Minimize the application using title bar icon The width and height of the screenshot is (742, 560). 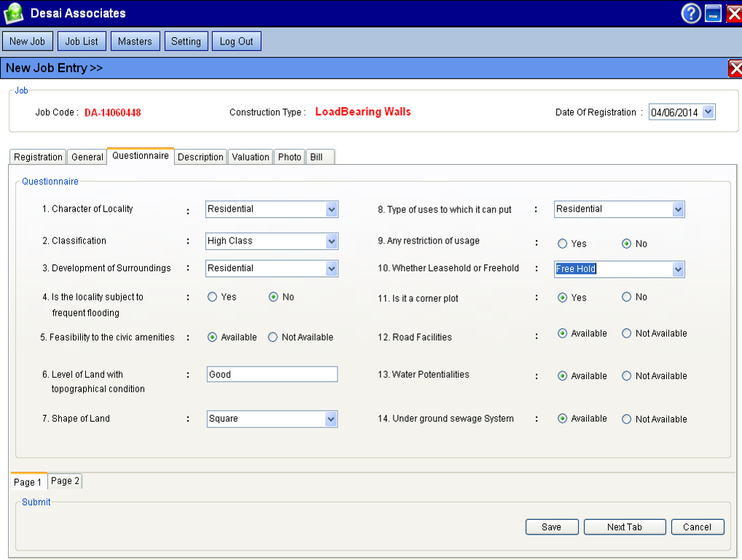713,13
